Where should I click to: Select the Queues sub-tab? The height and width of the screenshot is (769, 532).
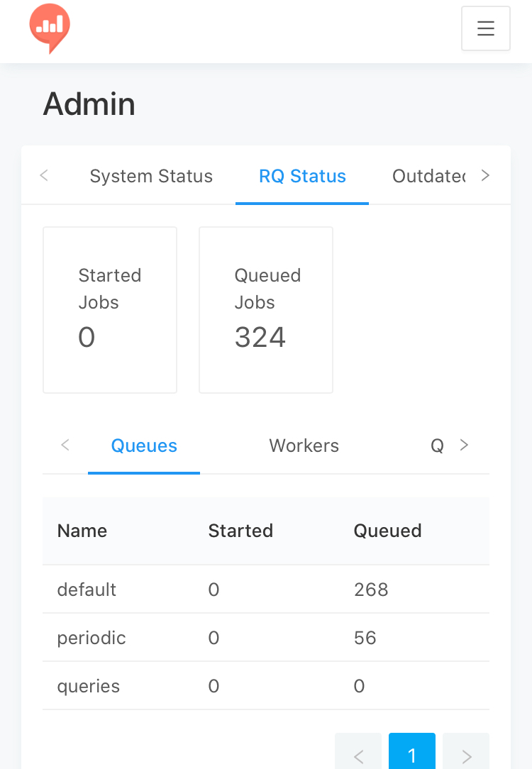pos(144,446)
